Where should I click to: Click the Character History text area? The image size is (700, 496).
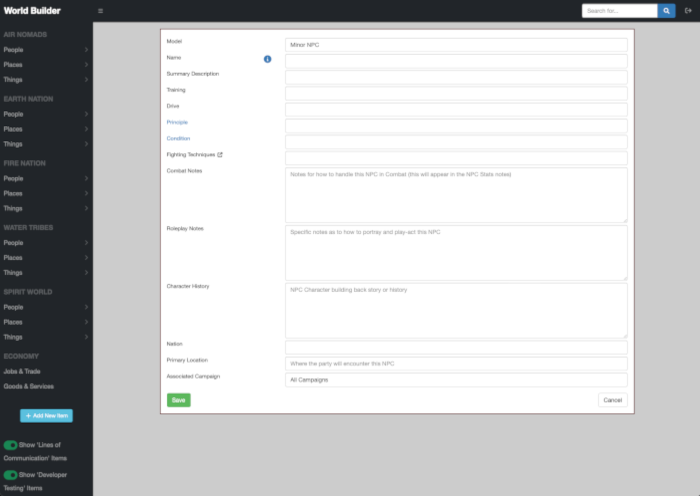point(456,311)
